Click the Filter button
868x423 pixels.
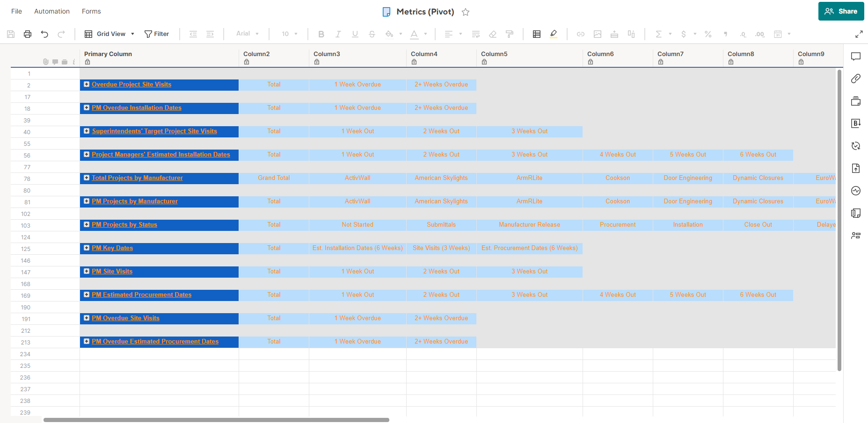157,34
